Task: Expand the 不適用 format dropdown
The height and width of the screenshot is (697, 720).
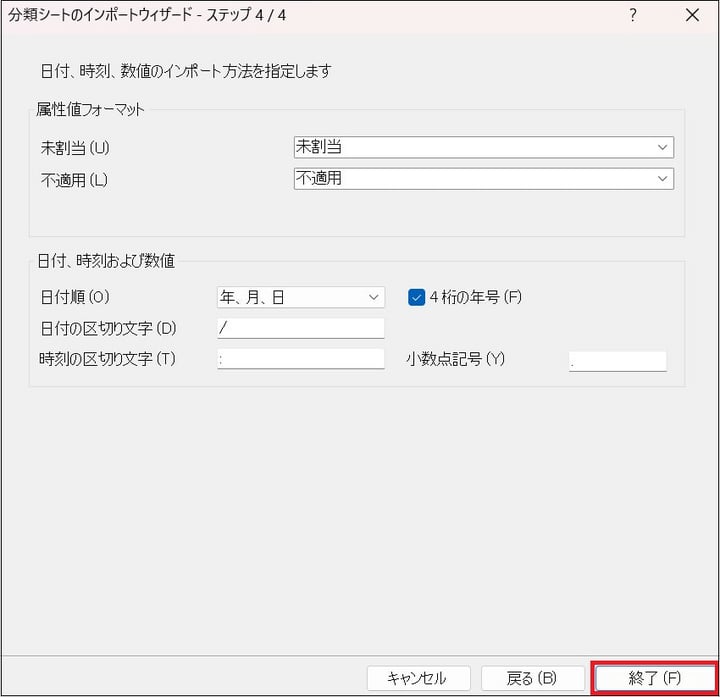Action: pyautogui.click(x=483, y=178)
